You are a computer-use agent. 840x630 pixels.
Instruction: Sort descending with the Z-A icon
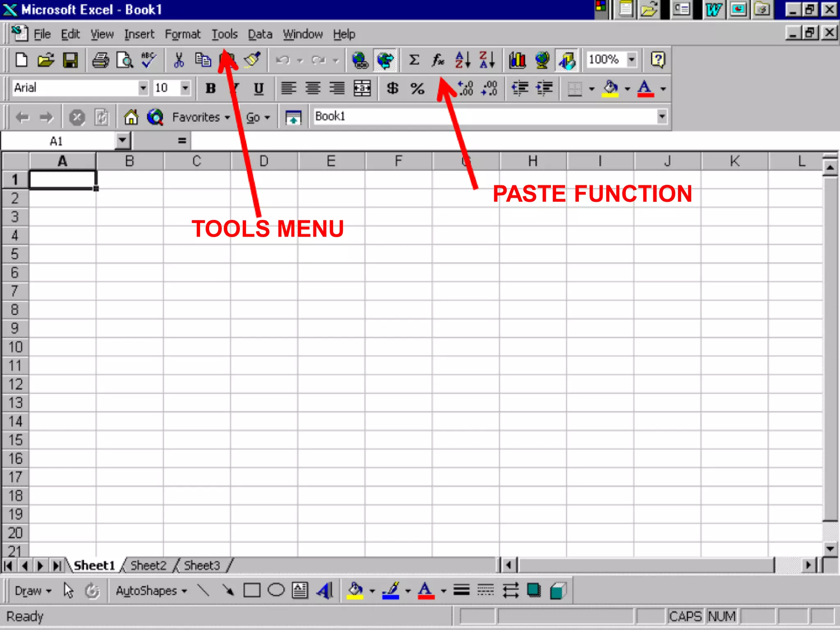[487, 60]
